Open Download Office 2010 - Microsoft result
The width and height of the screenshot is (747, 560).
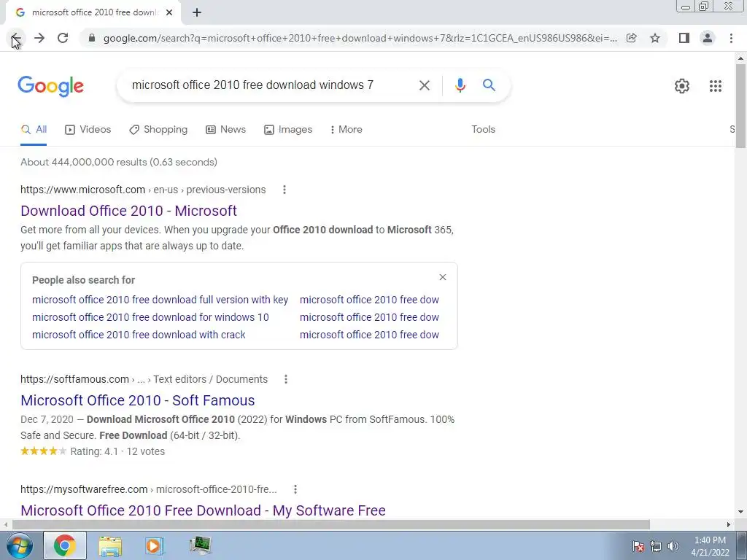click(x=128, y=211)
